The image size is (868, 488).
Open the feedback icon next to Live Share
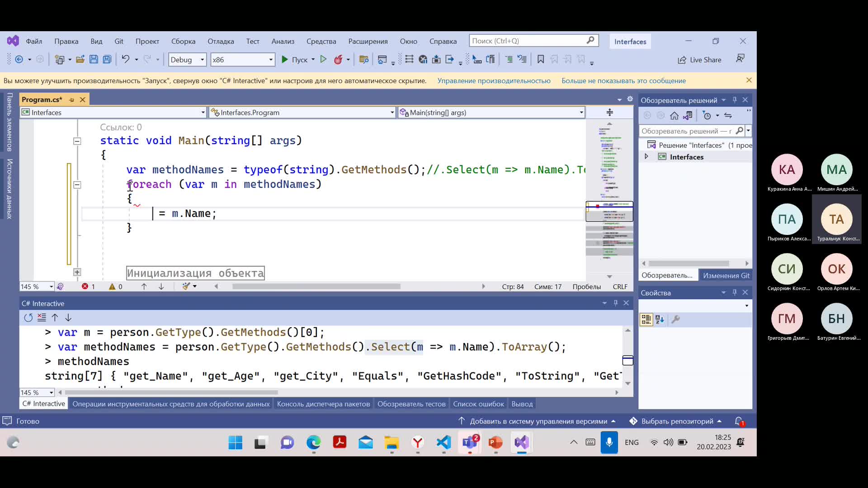pos(741,59)
